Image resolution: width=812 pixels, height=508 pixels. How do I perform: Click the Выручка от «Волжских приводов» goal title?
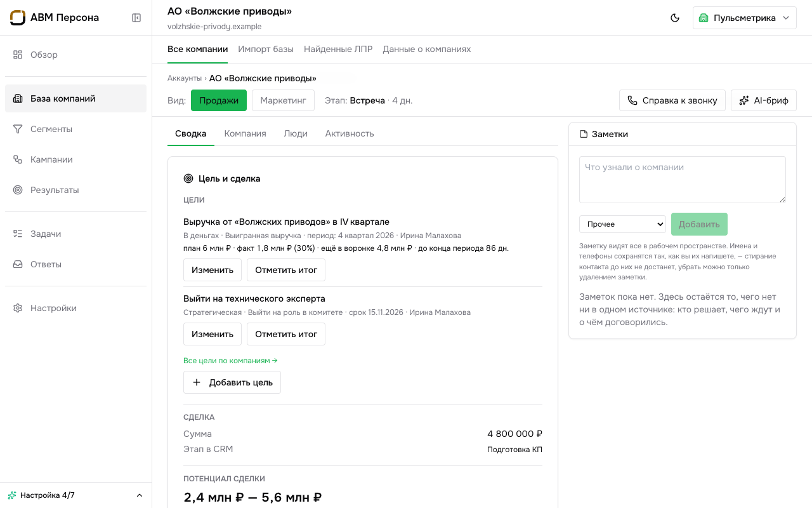(x=286, y=222)
